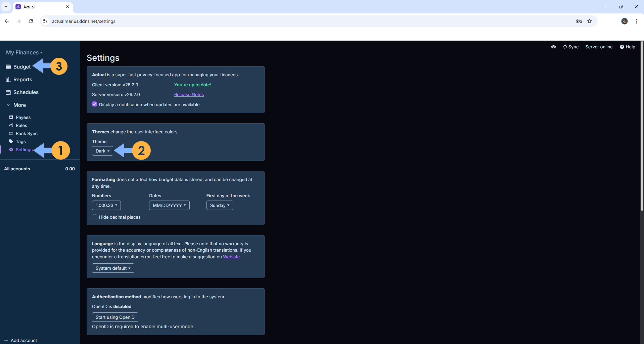This screenshot has width=644, height=344.
Task: Click the Sync icon in top bar
Action: (x=565, y=47)
